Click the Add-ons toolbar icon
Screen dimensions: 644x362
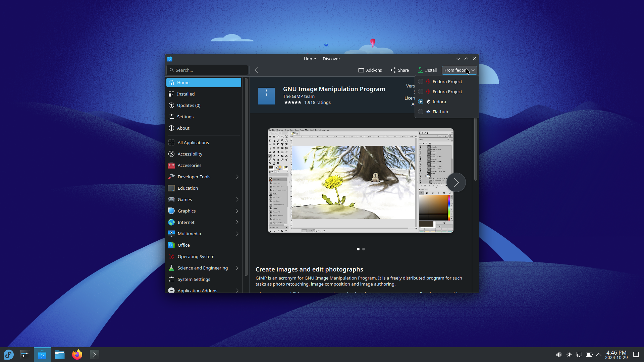(361, 70)
